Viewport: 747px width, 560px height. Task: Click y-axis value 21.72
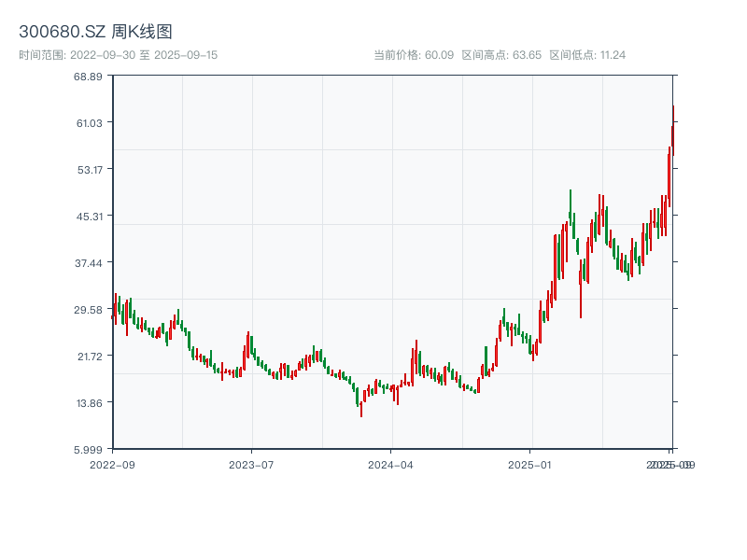[x=90, y=357]
